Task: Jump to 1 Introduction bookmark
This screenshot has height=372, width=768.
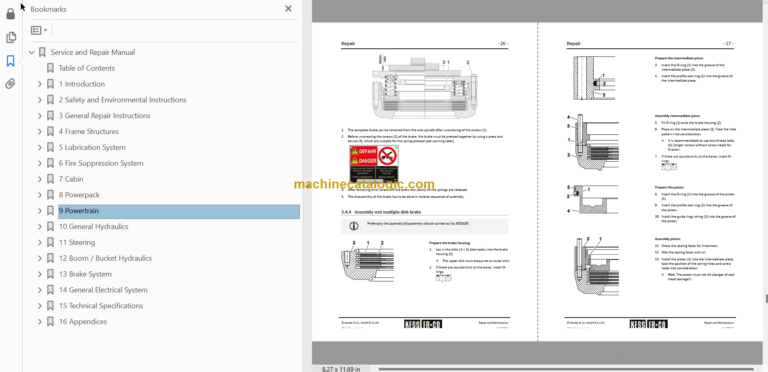Action: pos(82,84)
